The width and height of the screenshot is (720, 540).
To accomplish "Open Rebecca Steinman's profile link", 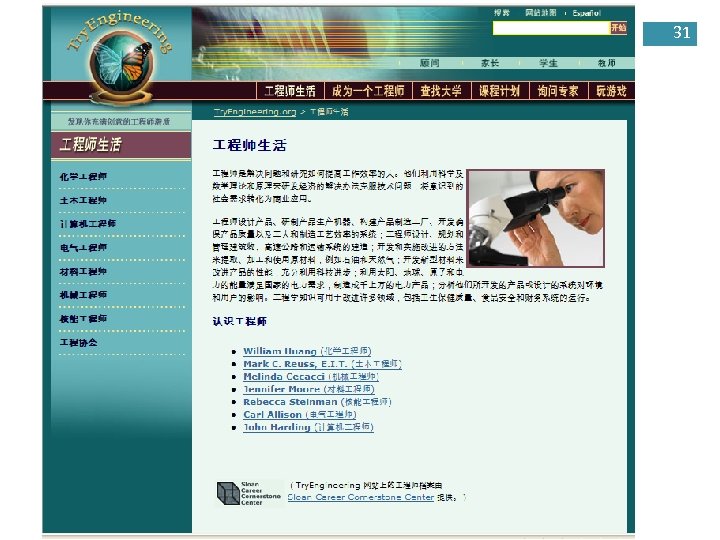I will pos(317,402).
